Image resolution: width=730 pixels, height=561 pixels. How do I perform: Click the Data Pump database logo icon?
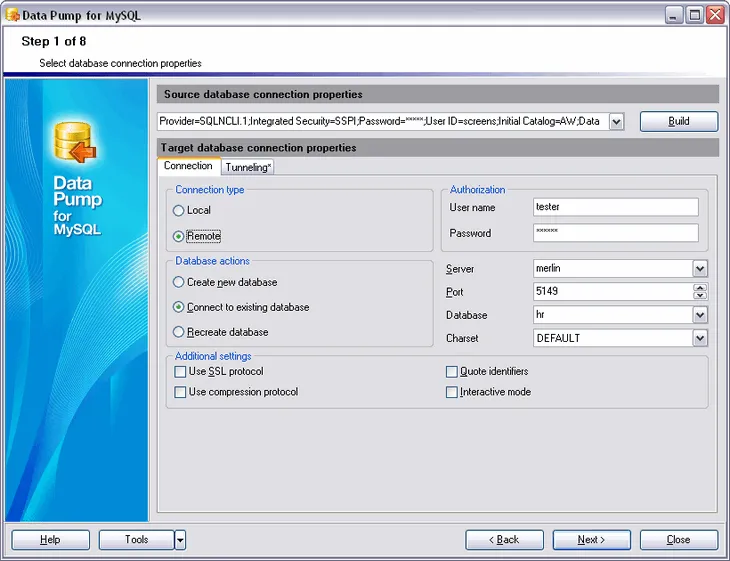click(x=74, y=142)
